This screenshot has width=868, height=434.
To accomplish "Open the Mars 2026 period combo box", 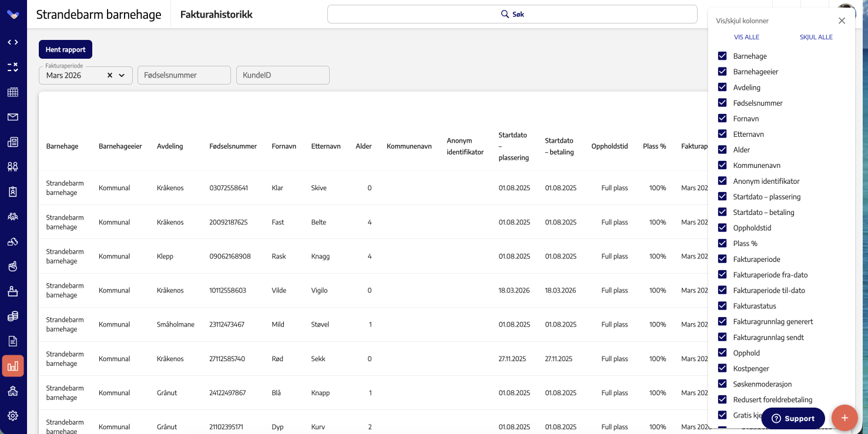I will pyautogui.click(x=86, y=75).
